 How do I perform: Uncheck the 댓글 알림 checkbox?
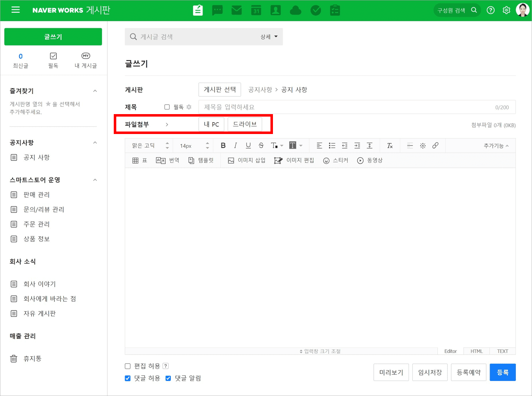coord(168,378)
